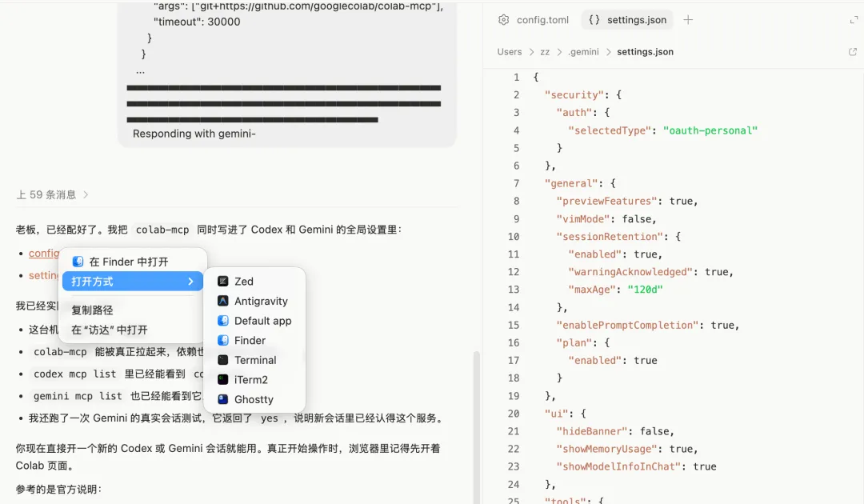
Task: Click "showMemoryUsage" key on line 22
Action: click(606, 449)
